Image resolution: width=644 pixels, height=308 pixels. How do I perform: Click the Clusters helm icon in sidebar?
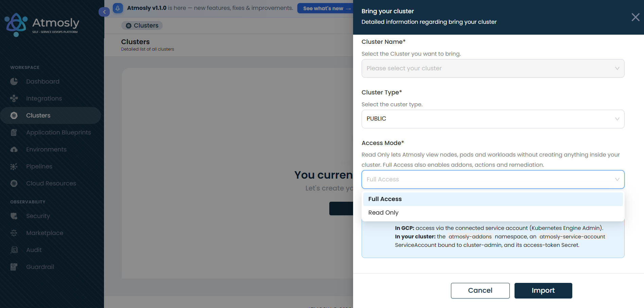coord(14,115)
